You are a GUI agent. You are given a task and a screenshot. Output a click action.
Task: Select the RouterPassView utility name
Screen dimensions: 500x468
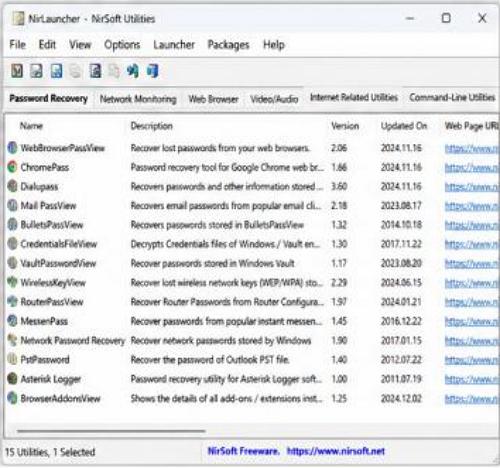tap(52, 302)
